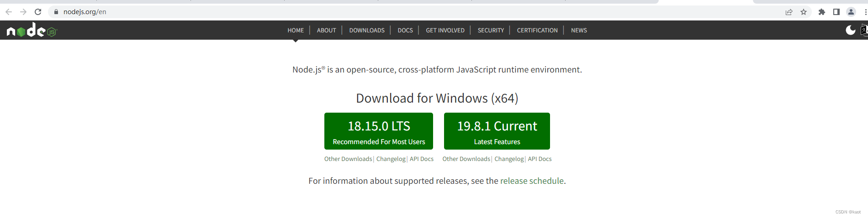Reload the page with the refresh icon
Image resolution: width=868 pixels, height=218 pixels.
coord(38,12)
